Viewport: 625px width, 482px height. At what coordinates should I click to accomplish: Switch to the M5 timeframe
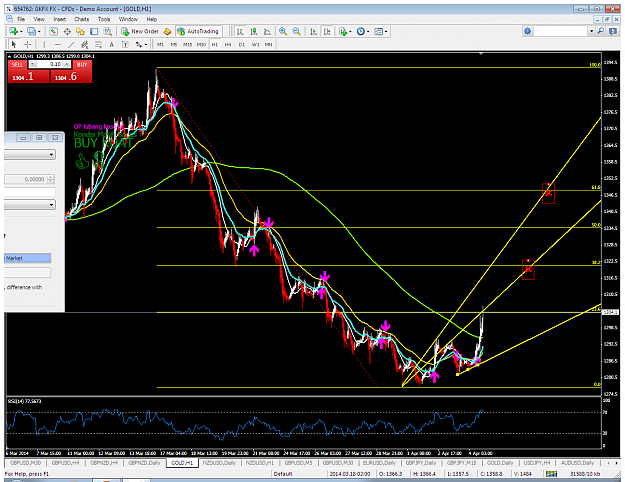coord(174,45)
